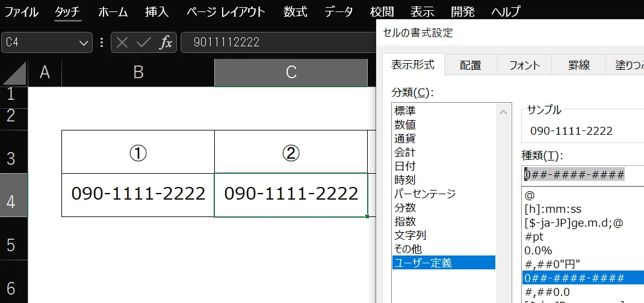Click the category list scroll-up arrow
The image size is (644, 303).
pos(504,112)
